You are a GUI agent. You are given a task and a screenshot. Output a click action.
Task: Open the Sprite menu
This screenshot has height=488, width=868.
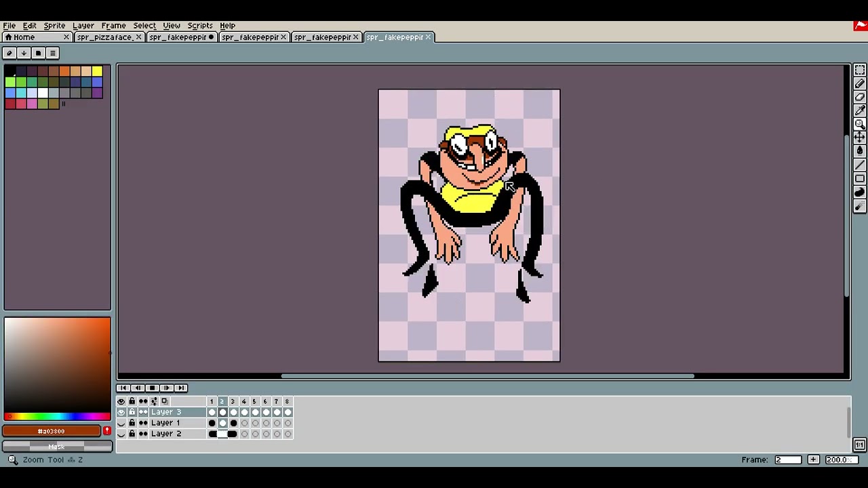pyautogui.click(x=54, y=25)
